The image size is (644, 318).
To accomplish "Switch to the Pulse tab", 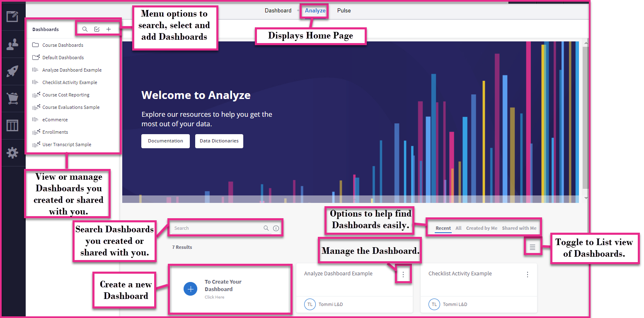I will coord(344,11).
